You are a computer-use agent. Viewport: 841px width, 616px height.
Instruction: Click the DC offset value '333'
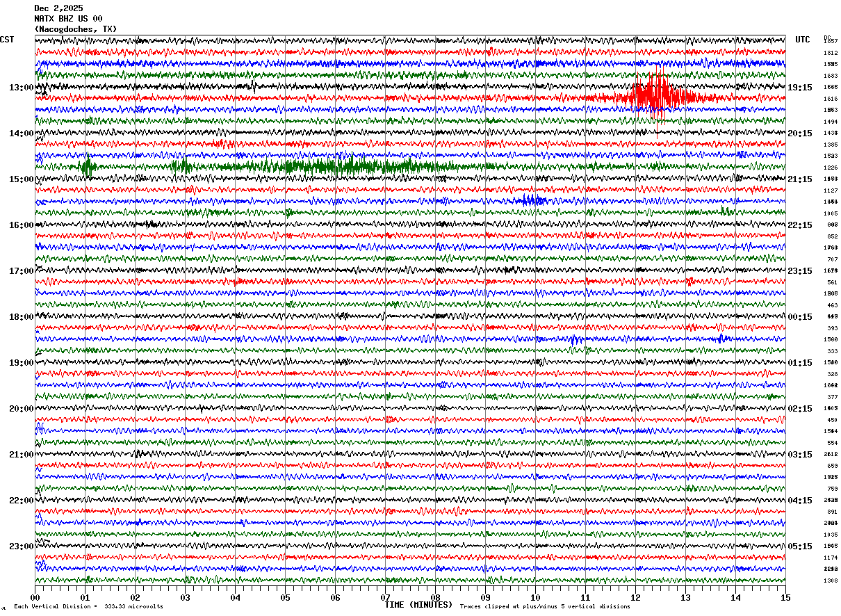[832, 351]
